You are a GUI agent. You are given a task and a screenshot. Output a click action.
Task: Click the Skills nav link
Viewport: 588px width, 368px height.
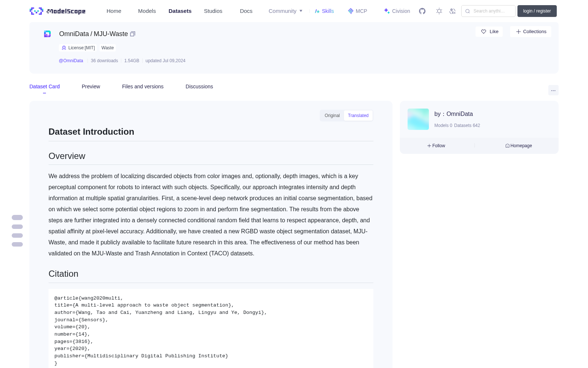point(325,11)
